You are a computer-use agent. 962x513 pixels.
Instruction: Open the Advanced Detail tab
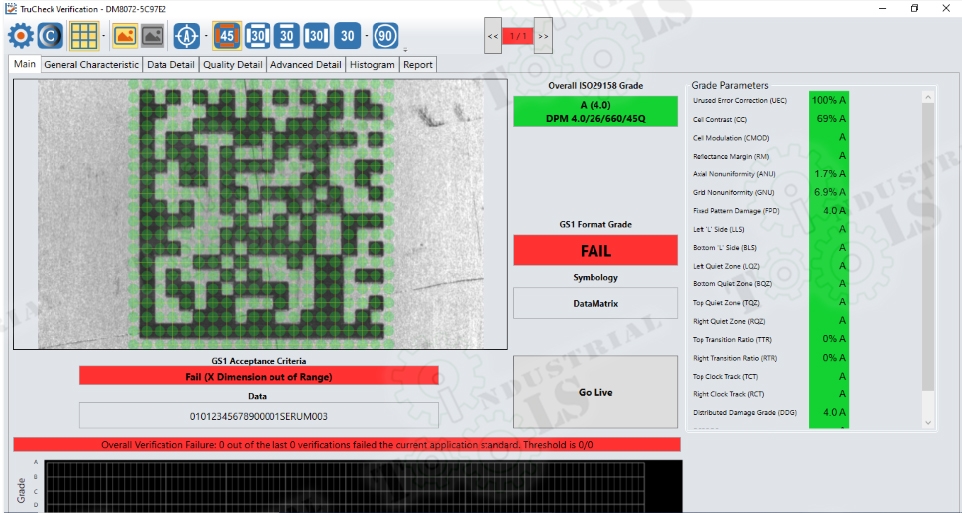tap(306, 64)
